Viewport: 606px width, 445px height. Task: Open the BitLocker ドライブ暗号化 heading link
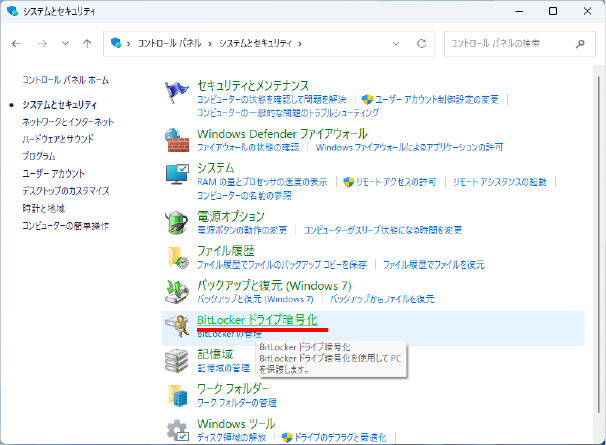click(x=257, y=320)
